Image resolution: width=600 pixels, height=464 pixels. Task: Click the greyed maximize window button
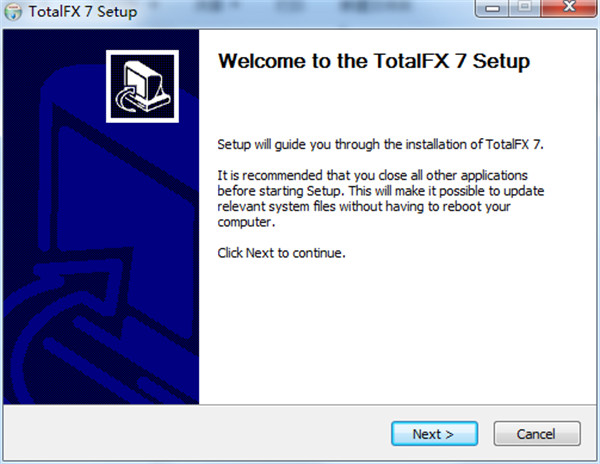point(525,7)
